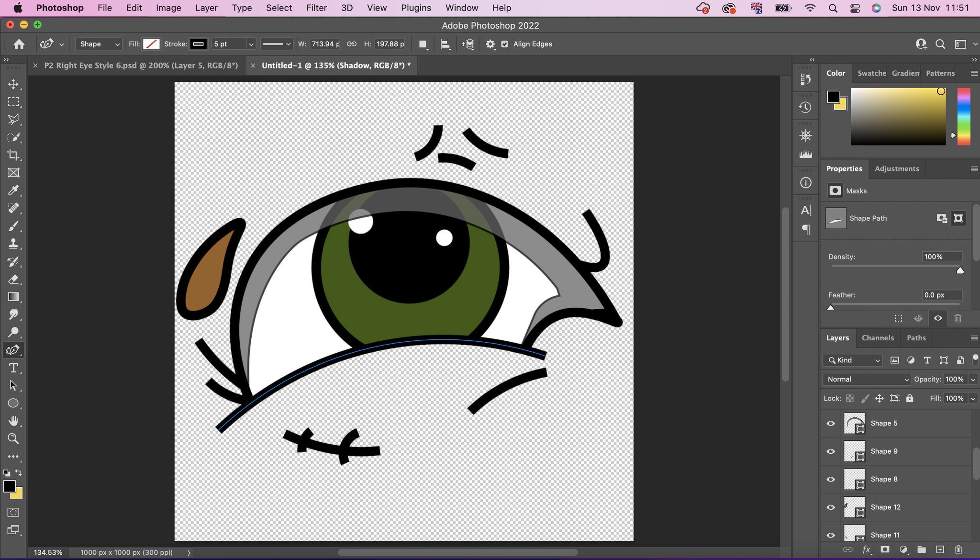Create a new layer with plus icon
This screenshot has width=980, height=560.
tap(940, 549)
